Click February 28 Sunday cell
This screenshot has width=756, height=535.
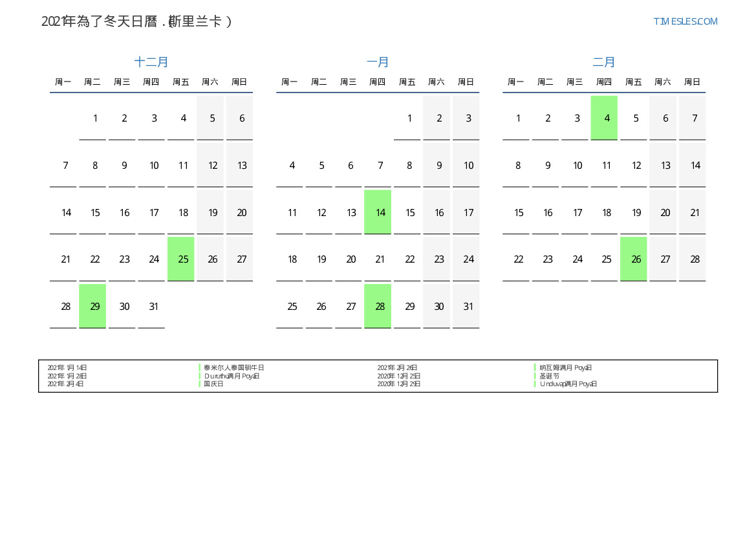tap(693, 259)
